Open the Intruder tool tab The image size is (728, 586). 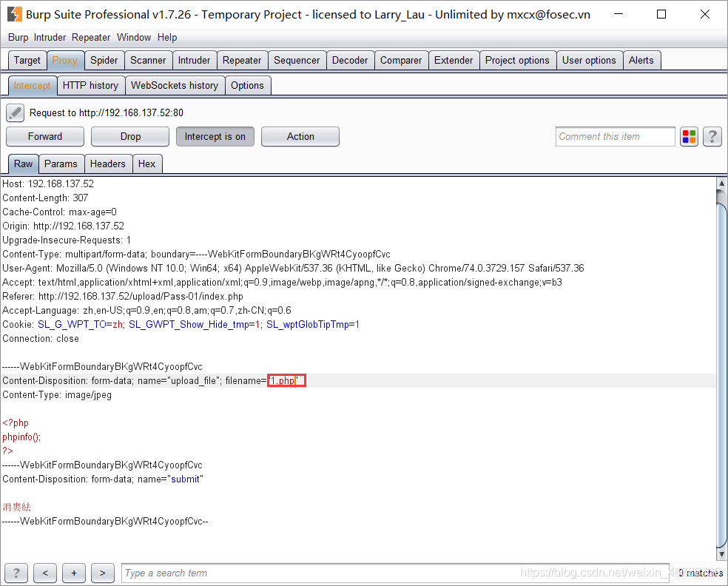194,61
